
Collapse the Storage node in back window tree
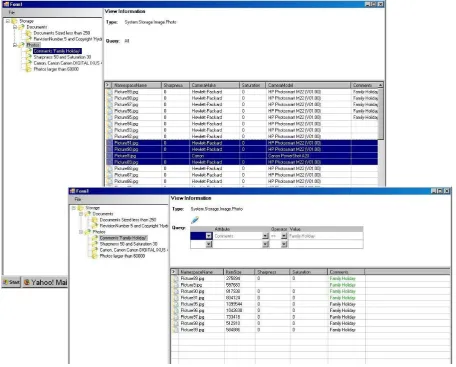click(8, 21)
